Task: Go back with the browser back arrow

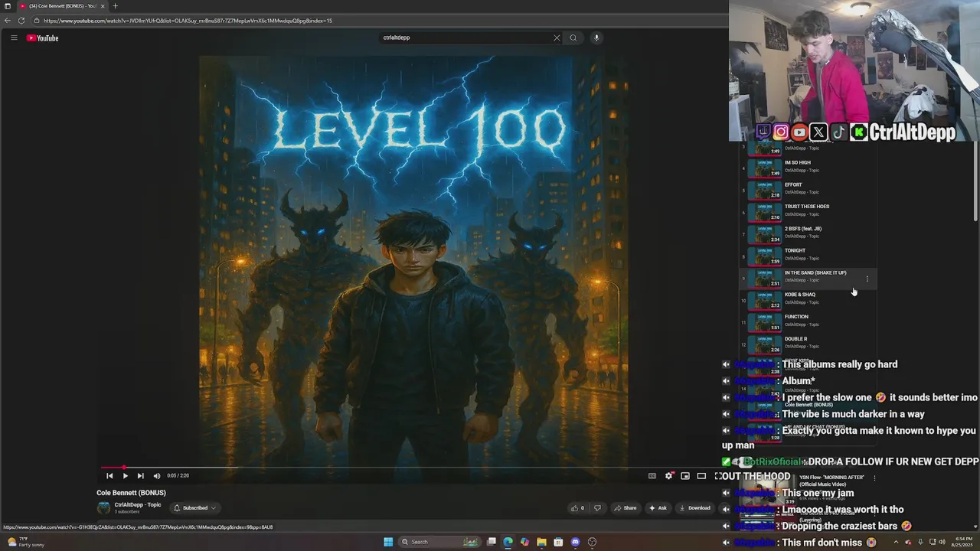Action: click(x=8, y=21)
